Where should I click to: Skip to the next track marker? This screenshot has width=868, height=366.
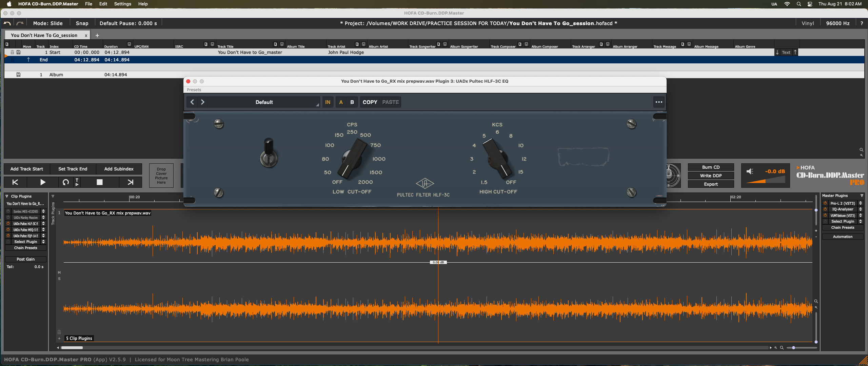point(131,182)
